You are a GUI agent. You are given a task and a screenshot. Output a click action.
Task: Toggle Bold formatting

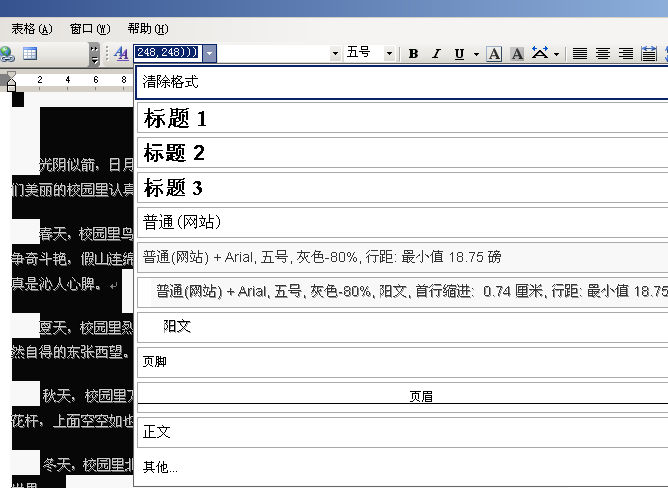pyautogui.click(x=413, y=54)
